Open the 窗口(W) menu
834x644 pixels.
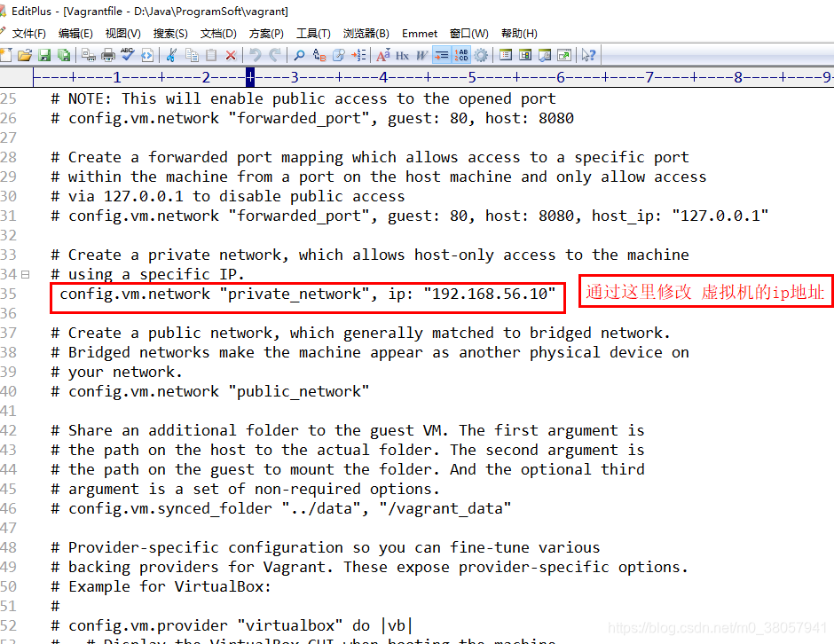point(468,34)
